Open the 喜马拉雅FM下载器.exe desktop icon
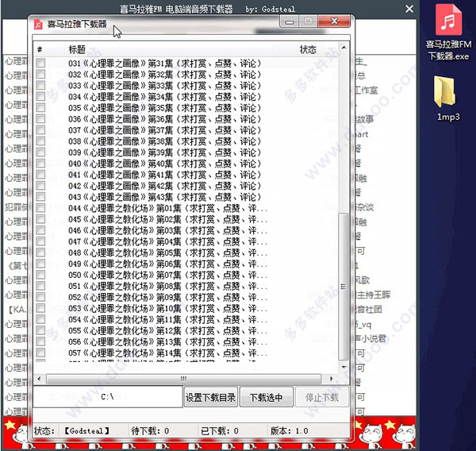The image size is (476, 451). click(x=448, y=32)
